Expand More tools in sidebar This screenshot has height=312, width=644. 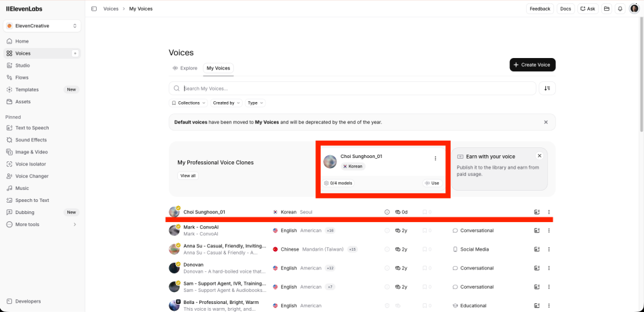tap(42, 225)
